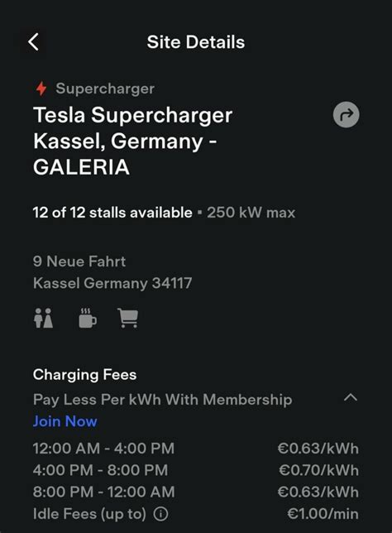Select the 12:00 AM - 4:00 PM rate row

[x=196, y=449]
